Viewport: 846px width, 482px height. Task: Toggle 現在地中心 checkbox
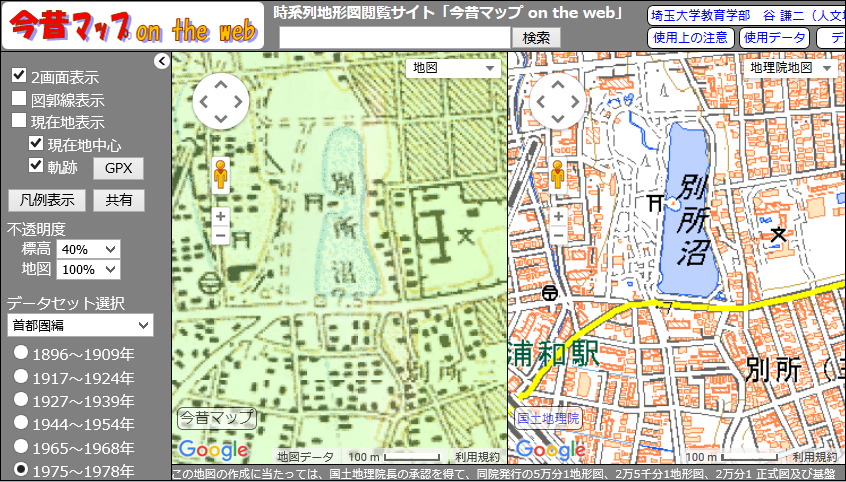(x=36, y=143)
